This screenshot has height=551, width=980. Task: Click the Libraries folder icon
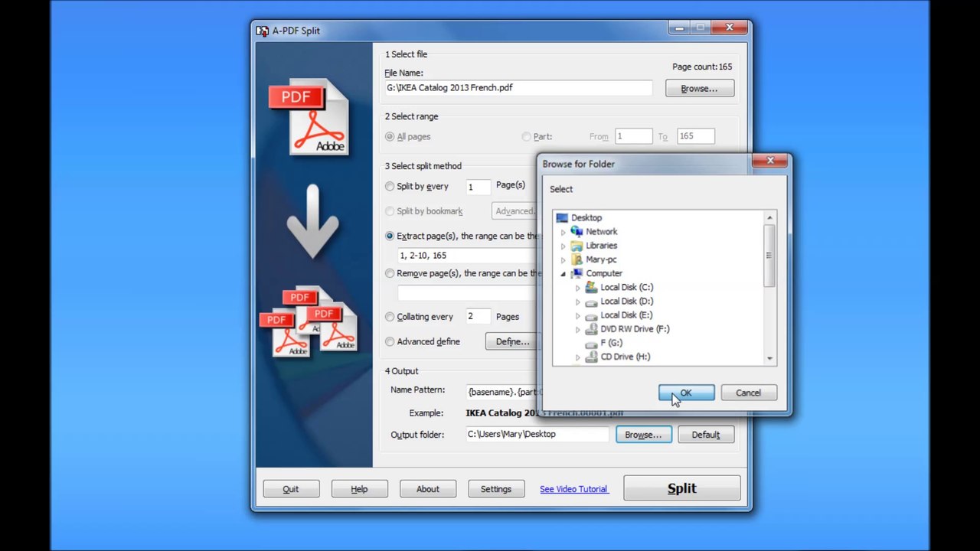coord(577,246)
